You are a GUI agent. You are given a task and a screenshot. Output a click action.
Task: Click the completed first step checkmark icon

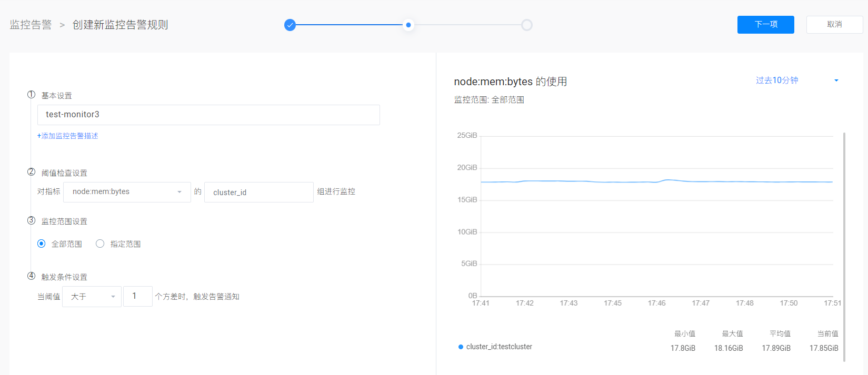pos(290,25)
